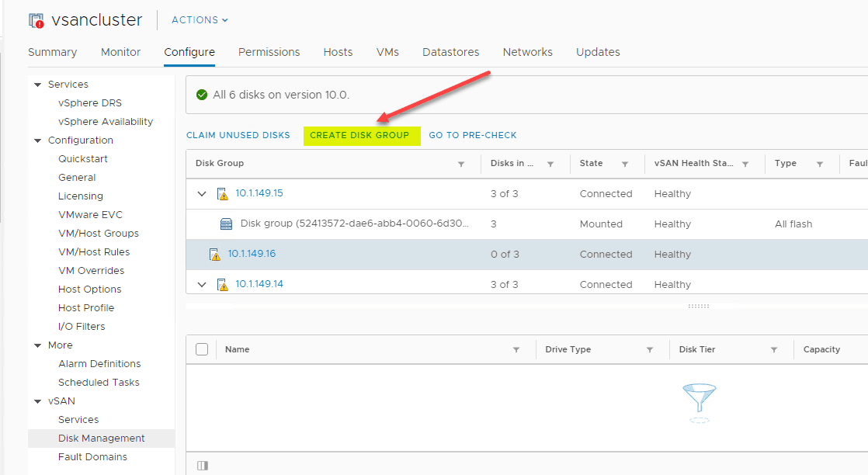The image size is (868, 475).
Task: Click host warning icon for 10.1.149.16
Action: click(x=215, y=254)
